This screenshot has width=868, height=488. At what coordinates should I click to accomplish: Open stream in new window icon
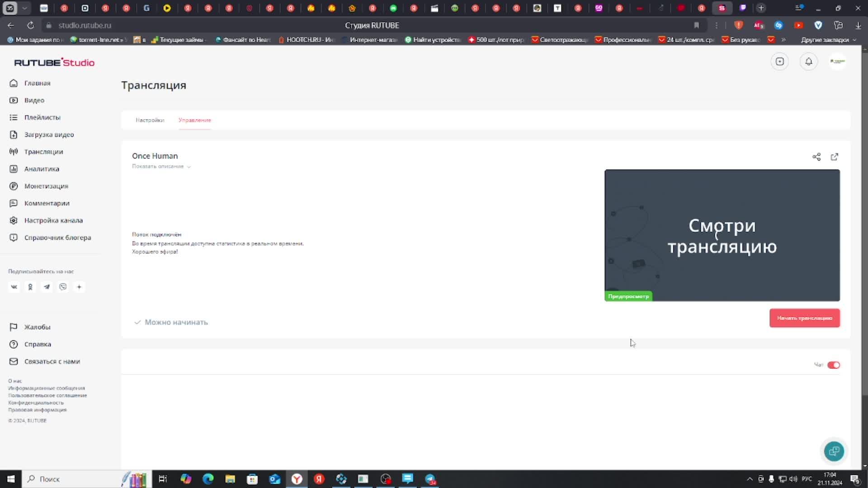click(835, 157)
